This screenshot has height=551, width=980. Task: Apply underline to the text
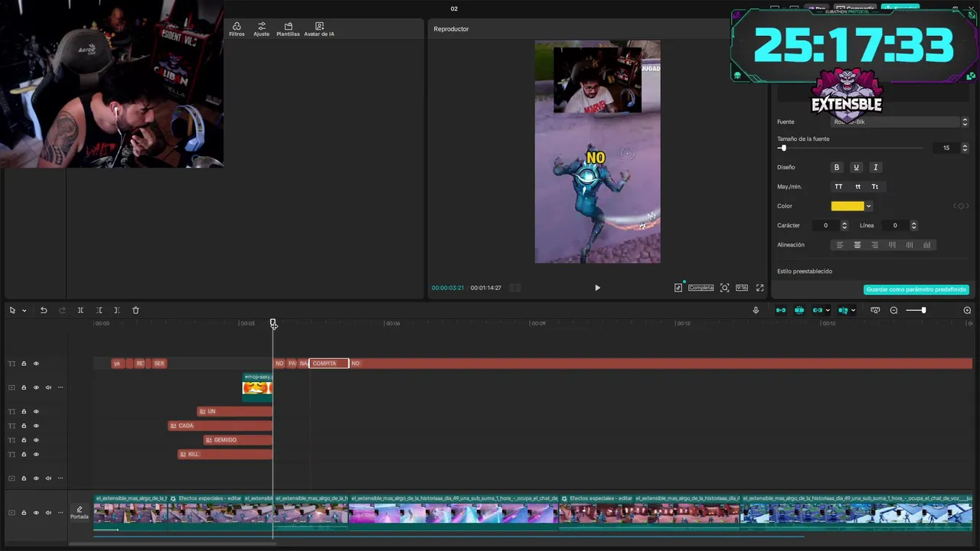[x=856, y=167]
